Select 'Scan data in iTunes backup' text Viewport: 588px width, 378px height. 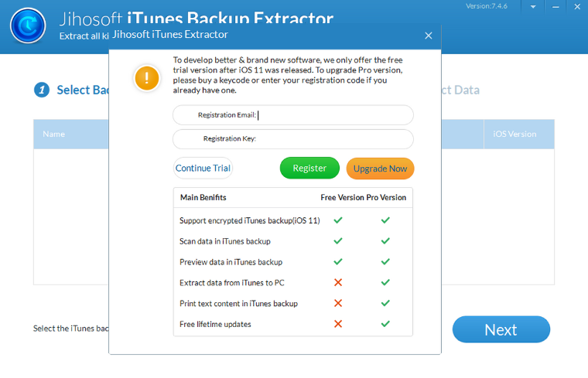[225, 241]
